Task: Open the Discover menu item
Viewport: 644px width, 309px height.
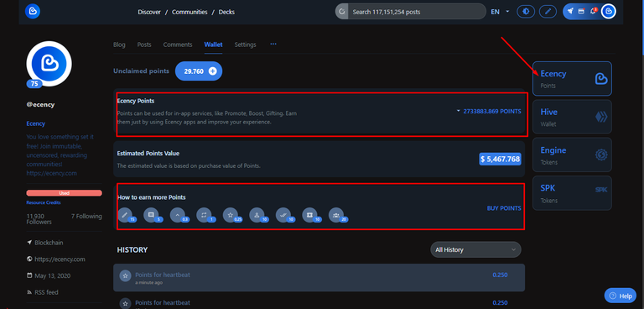Action: [149, 12]
